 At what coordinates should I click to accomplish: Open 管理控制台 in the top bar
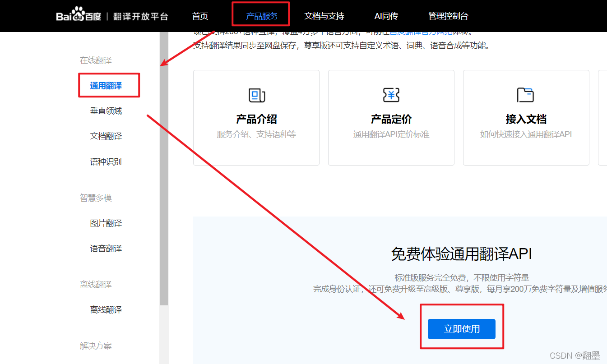[x=448, y=16]
